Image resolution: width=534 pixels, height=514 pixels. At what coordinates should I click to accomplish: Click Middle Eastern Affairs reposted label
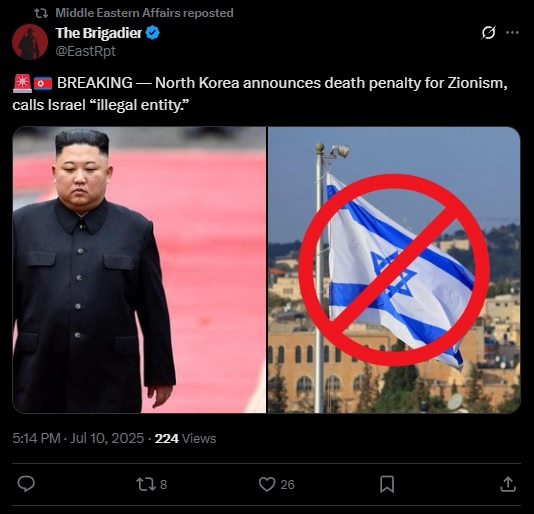click(144, 13)
